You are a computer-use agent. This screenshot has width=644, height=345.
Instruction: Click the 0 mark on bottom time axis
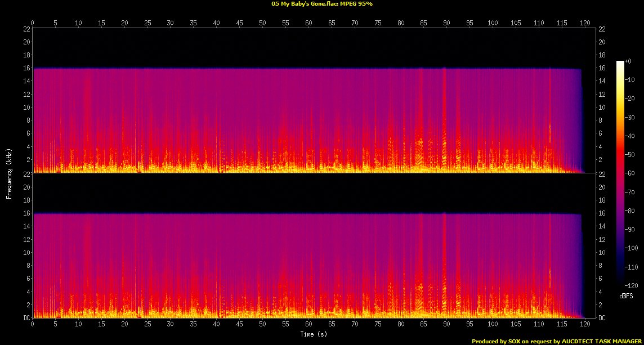coord(33,325)
